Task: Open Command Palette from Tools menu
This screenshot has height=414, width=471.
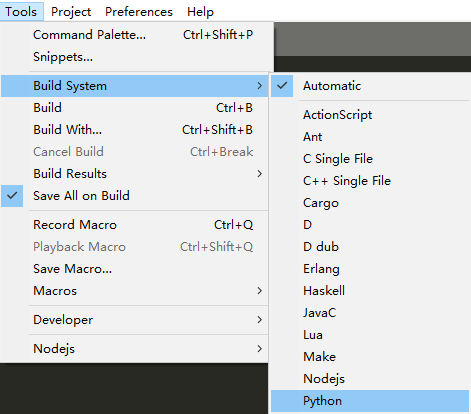Action: point(135,35)
